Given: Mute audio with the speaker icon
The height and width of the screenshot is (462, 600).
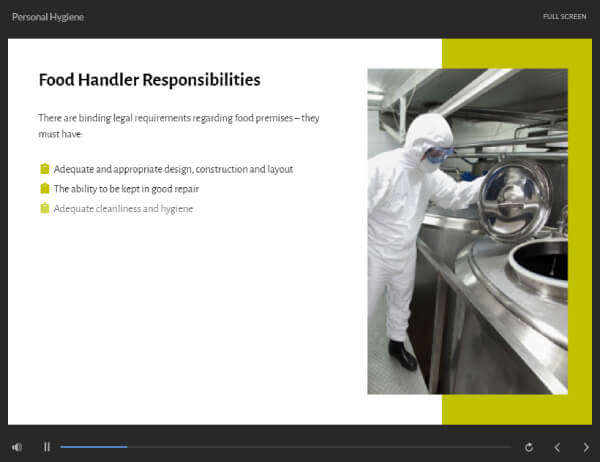Looking at the screenshot, I should click(17, 447).
